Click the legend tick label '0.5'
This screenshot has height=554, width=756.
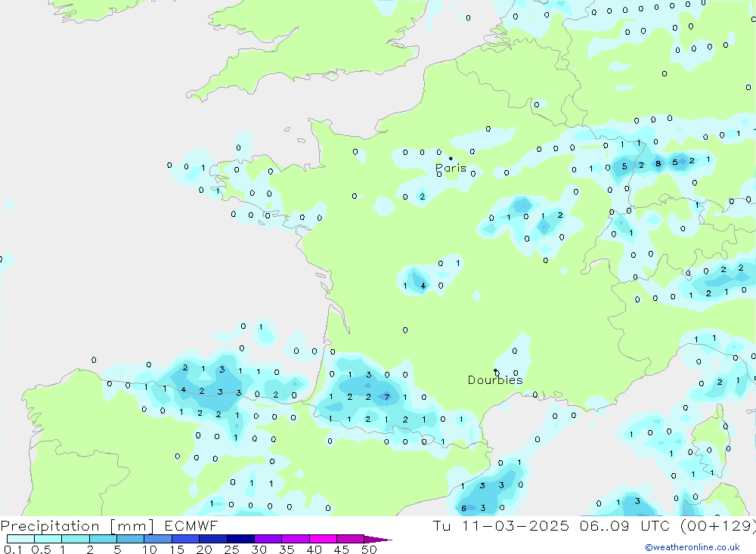41,549
